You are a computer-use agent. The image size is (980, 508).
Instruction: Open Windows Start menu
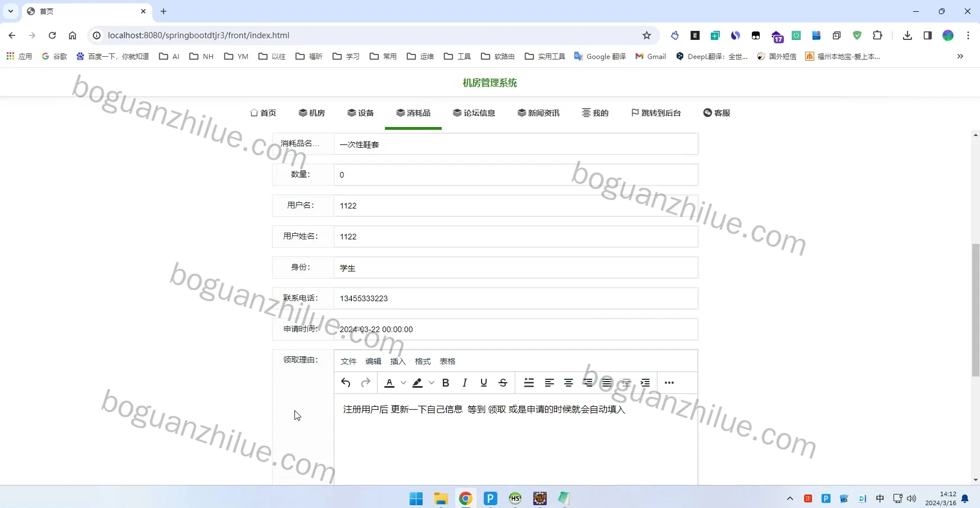pos(416,498)
